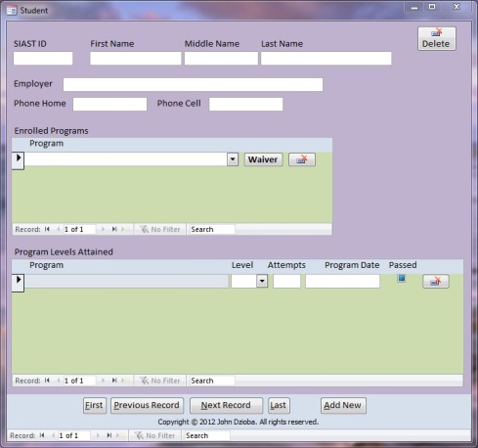
Task: Expand the Level dropdown
Action: click(262, 281)
